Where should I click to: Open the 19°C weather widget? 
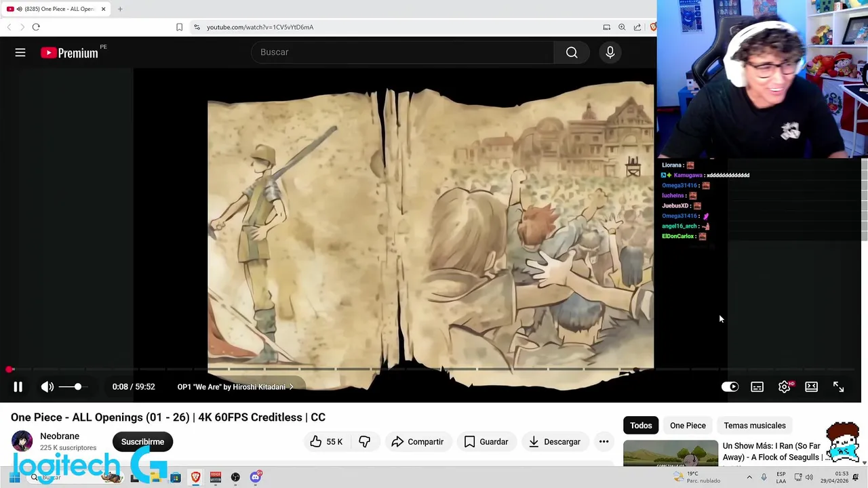pyautogui.click(x=698, y=477)
